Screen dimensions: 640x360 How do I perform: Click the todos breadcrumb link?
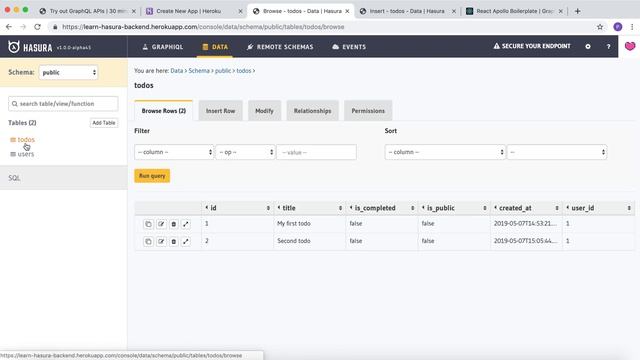[244, 71]
